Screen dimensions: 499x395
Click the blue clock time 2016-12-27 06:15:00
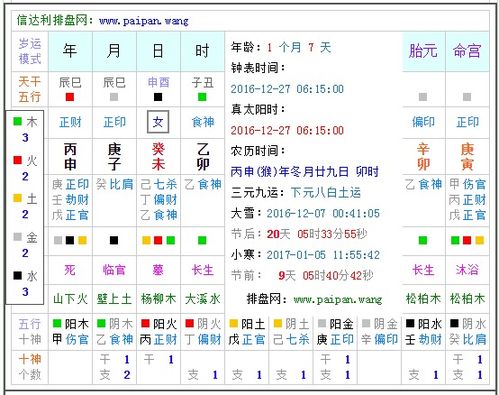287,89
